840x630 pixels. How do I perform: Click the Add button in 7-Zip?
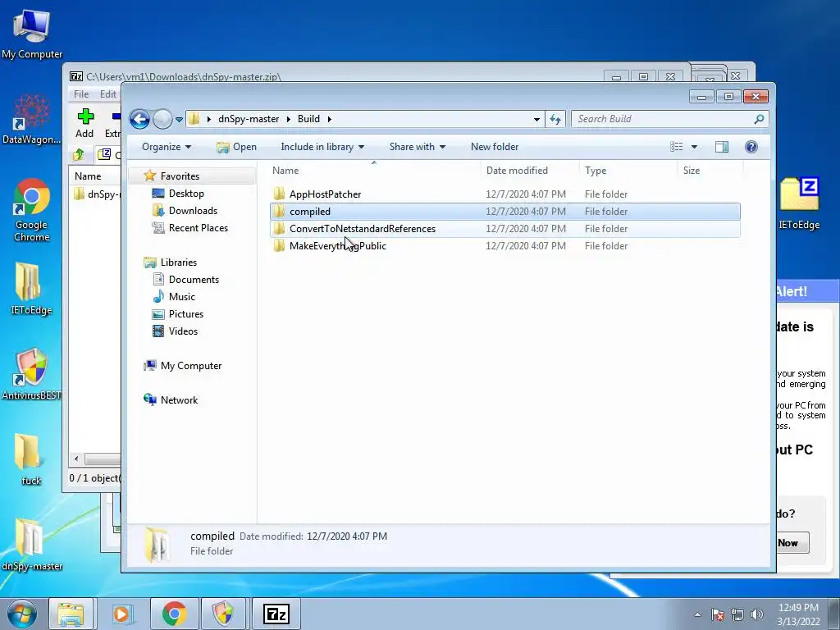pos(84,123)
